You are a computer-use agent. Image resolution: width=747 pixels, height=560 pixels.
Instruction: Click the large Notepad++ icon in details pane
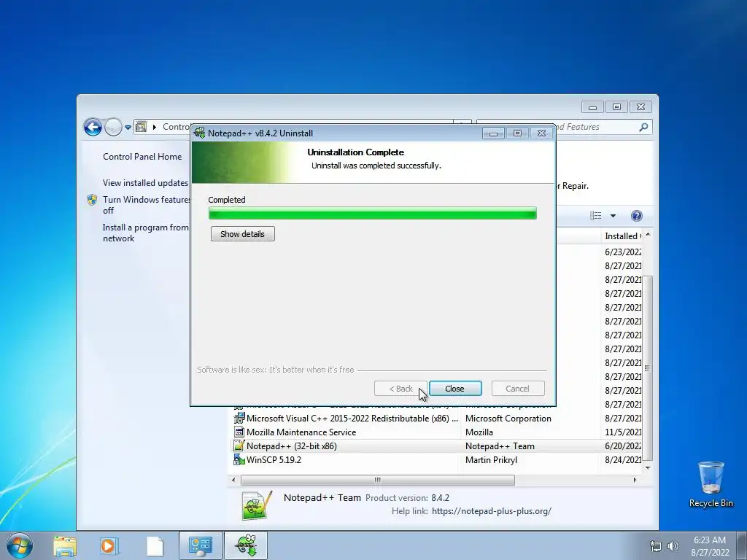pyautogui.click(x=257, y=505)
